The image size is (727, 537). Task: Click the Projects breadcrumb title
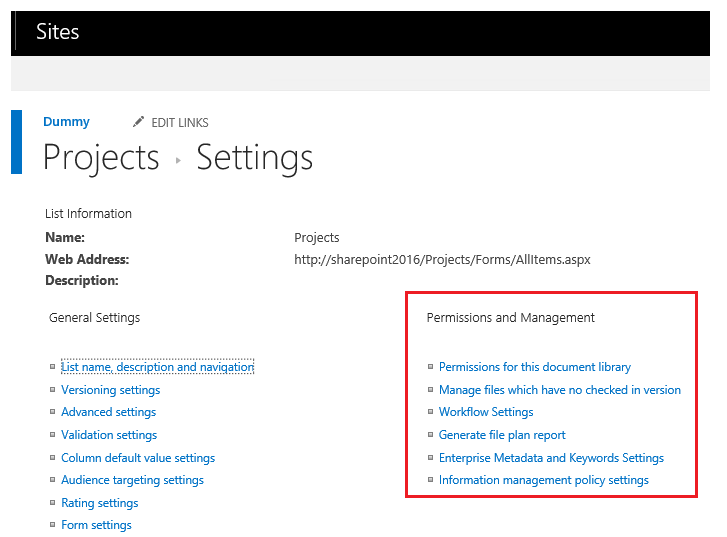[101, 158]
